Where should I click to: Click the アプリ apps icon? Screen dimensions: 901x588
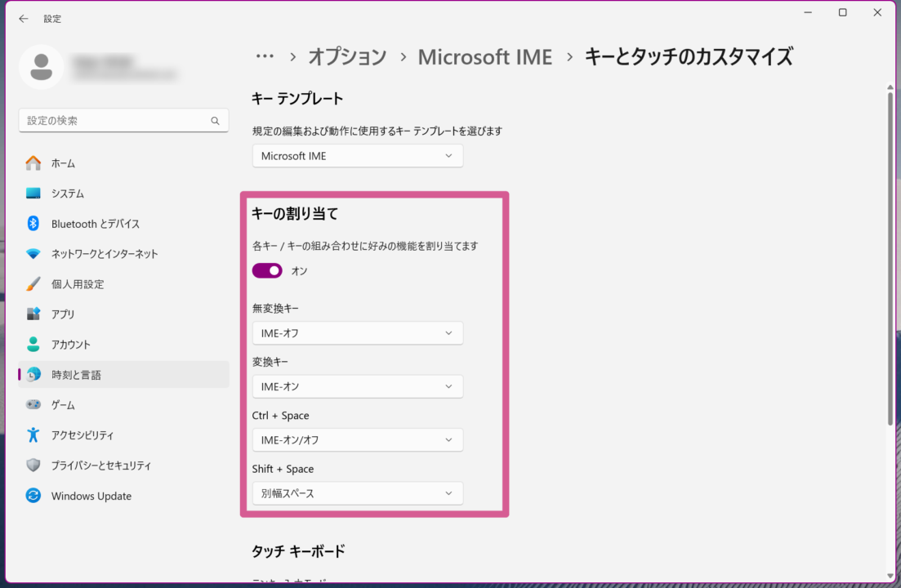[x=33, y=314]
